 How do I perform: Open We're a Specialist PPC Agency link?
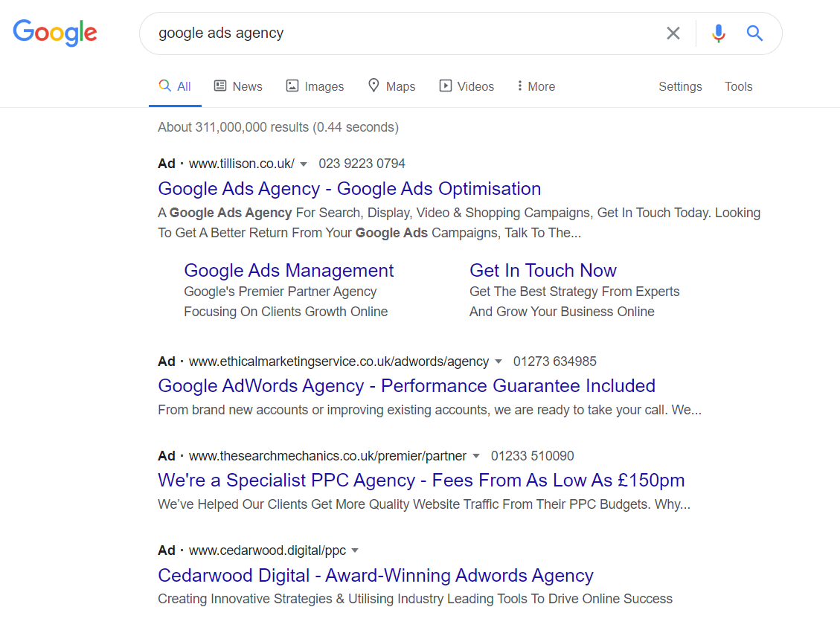pyautogui.click(x=421, y=480)
